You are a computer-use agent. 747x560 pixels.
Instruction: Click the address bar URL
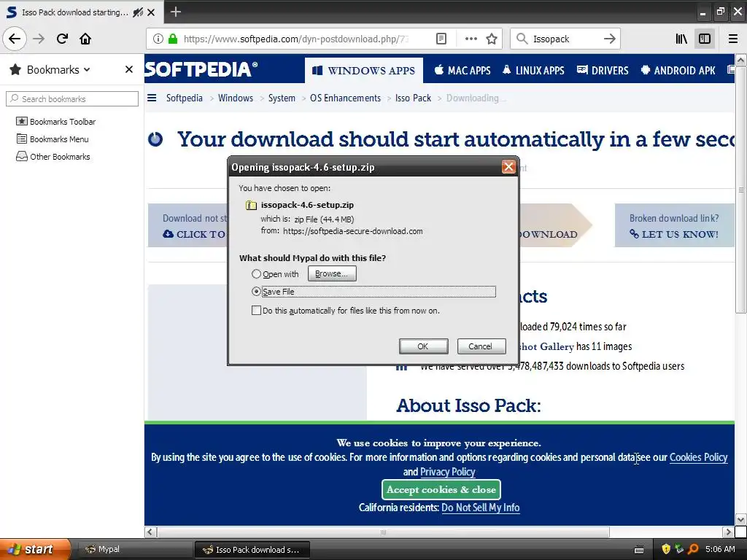pos(295,39)
